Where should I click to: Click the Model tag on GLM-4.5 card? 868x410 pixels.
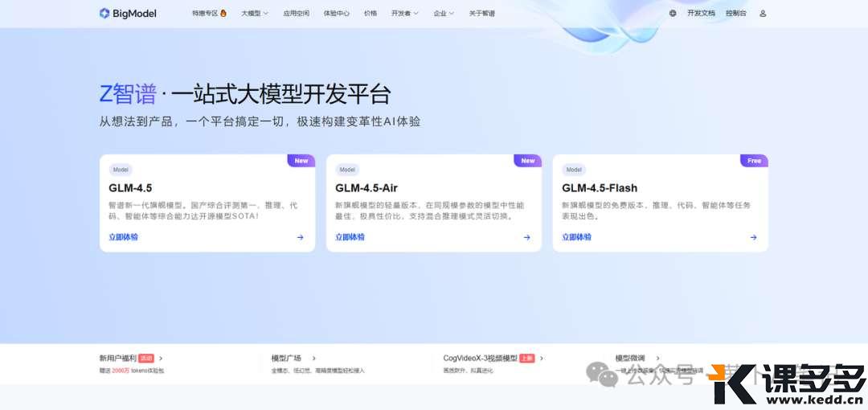(121, 170)
